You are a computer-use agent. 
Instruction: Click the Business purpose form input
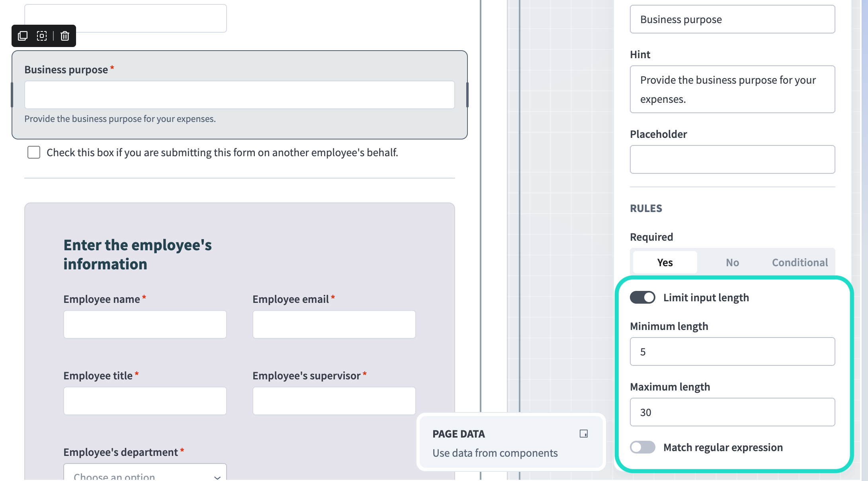pos(240,95)
